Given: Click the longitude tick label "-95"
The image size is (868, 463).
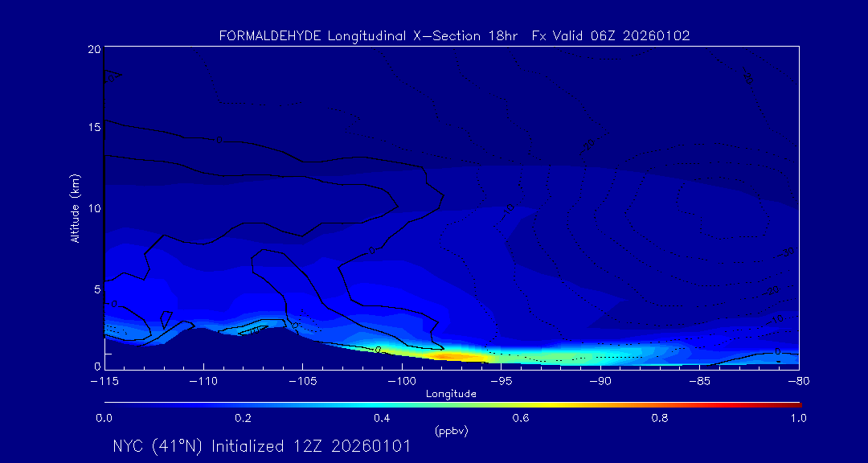Looking at the screenshot, I should (x=501, y=382).
